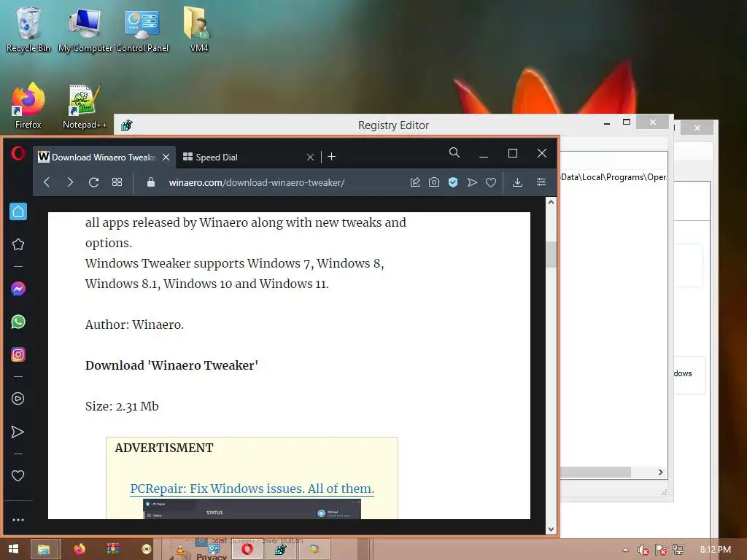The height and width of the screenshot is (560, 747).
Task: Open the Windows Start button
Action: [13, 549]
